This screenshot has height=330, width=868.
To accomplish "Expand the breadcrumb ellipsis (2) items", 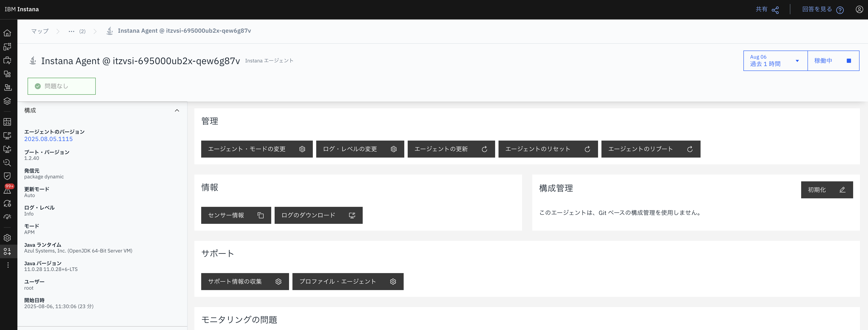I will [72, 31].
